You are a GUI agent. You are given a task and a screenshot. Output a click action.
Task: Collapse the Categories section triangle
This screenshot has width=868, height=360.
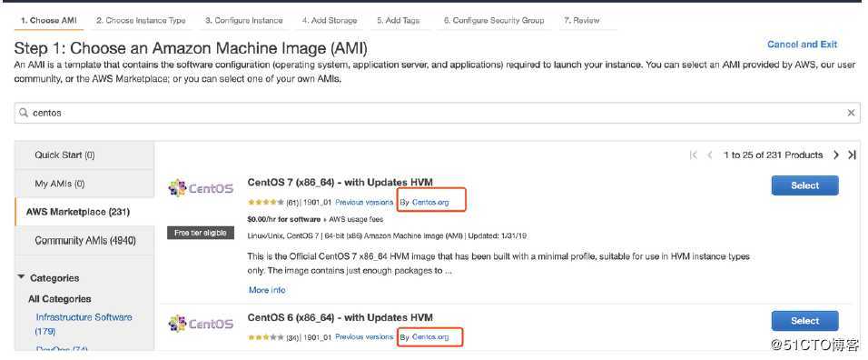(x=21, y=277)
